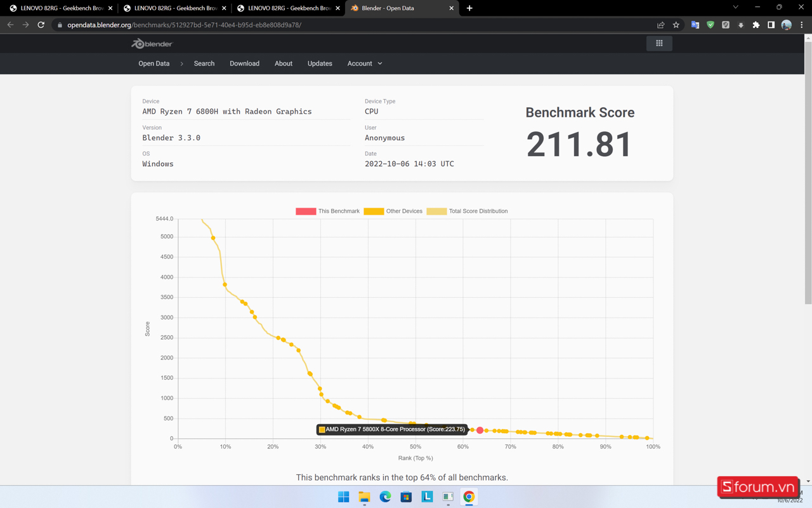Open the Chrome profile avatar
812x508 pixels.
[x=787, y=25]
